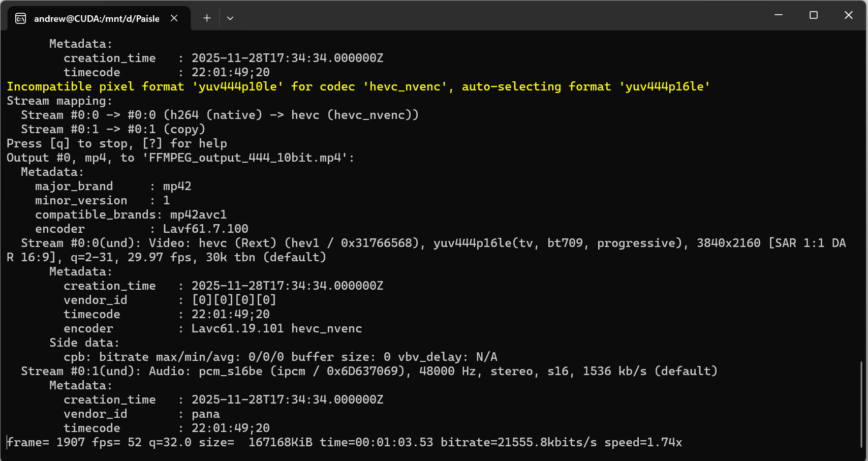Close the terminal window

pyautogui.click(x=848, y=15)
